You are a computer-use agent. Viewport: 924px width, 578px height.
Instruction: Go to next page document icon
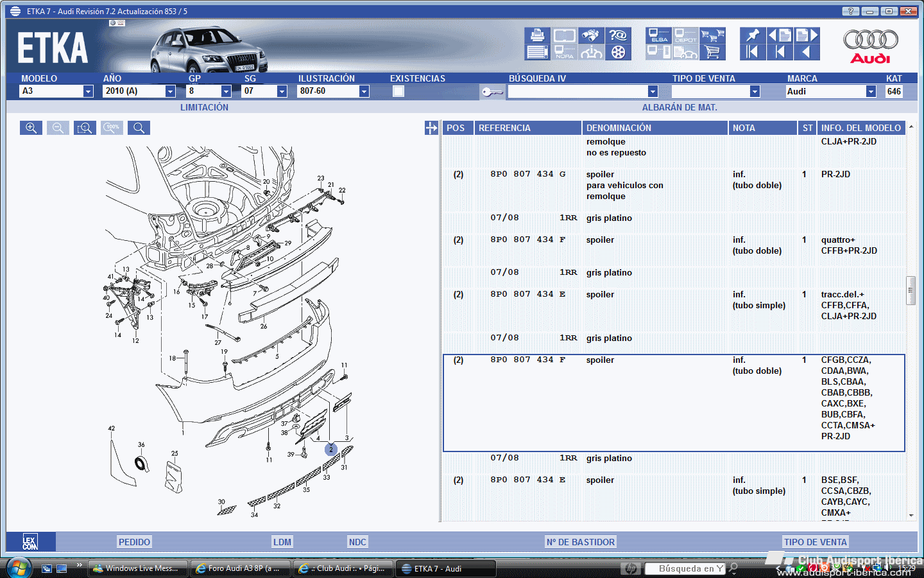(807, 35)
